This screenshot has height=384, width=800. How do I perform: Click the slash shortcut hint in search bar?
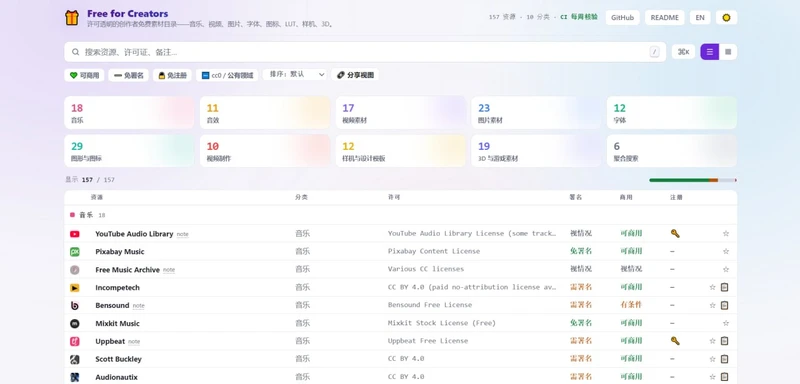point(655,52)
